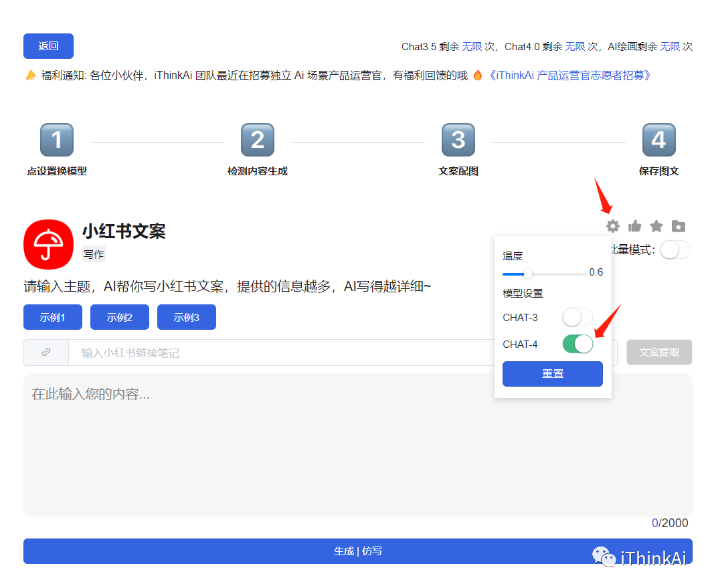The image size is (710, 588).
Task: Click the 输入小红书链接笔记 input field
Action: coord(201,353)
